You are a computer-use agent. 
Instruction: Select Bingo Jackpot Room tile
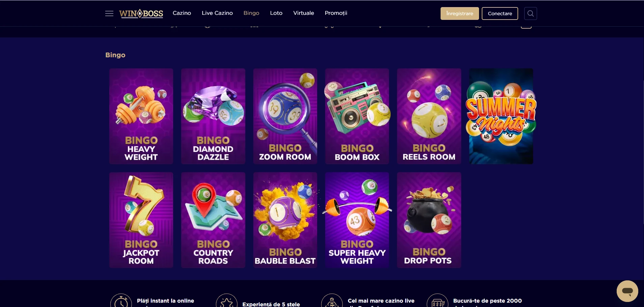click(x=141, y=220)
